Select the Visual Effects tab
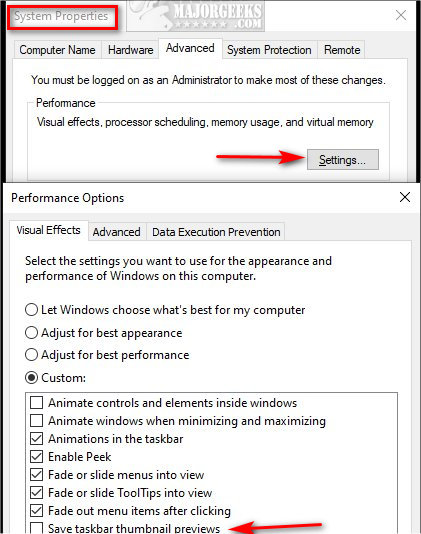Image resolution: width=421 pixels, height=534 pixels. tap(48, 230)
